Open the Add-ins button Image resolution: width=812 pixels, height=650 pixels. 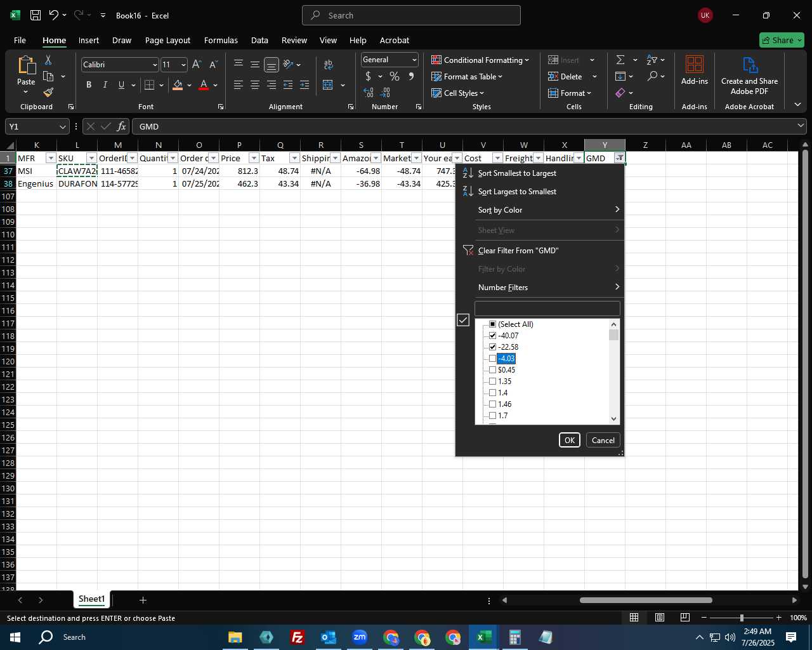coord(695,70)
